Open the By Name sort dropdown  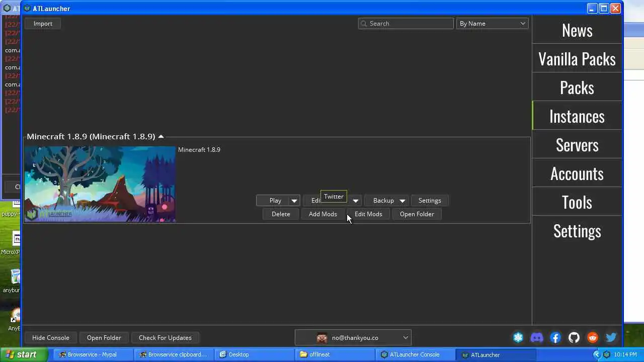coord(492,24)
